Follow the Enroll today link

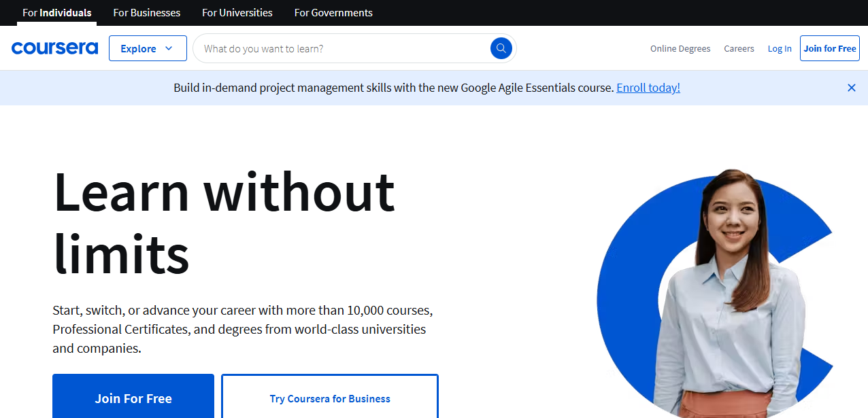pyautogui.click(x=648, y=88)
